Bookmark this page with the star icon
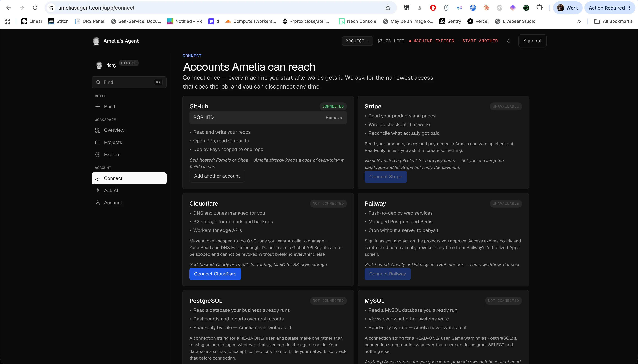This screenshot has width=638, height=364. click(x=388, y=8)
